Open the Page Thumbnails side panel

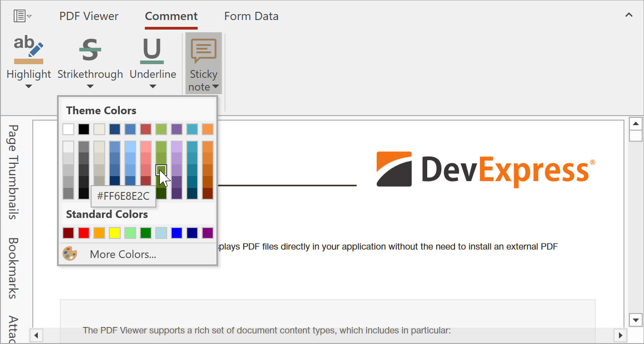[x=13, y=172]
